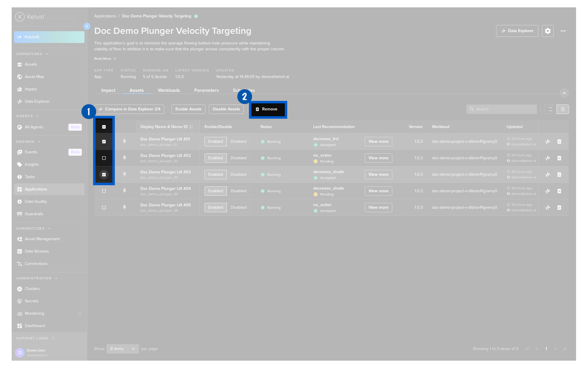Open data explorer icon for Plunger Lift #03

548,174
